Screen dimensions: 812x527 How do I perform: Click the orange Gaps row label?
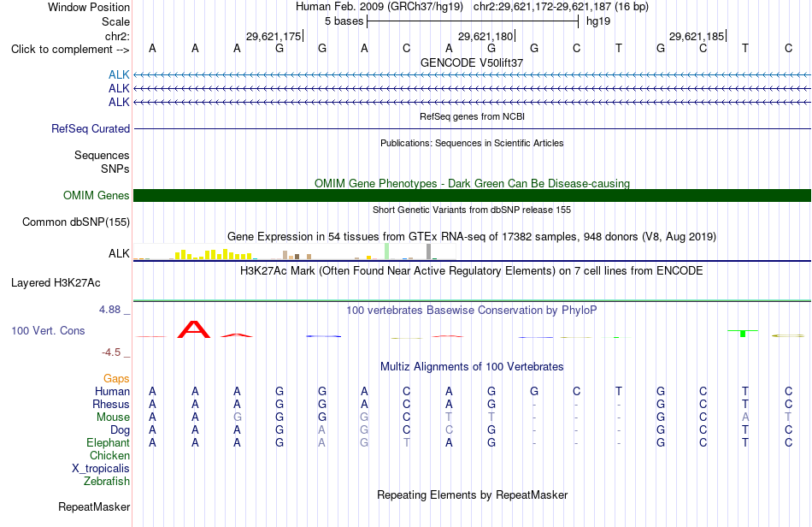point(116,379)
